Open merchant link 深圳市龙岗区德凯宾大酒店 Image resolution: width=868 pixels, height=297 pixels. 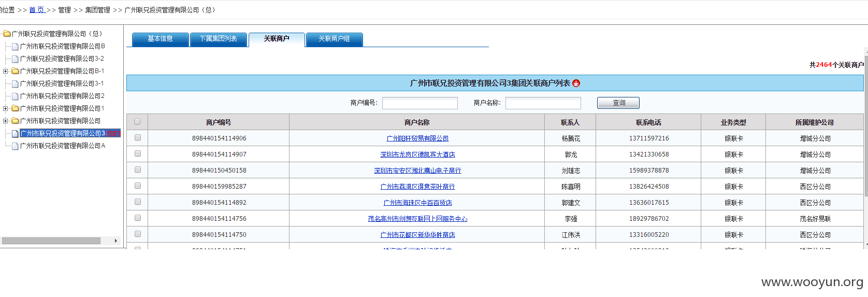coord(417,154)
